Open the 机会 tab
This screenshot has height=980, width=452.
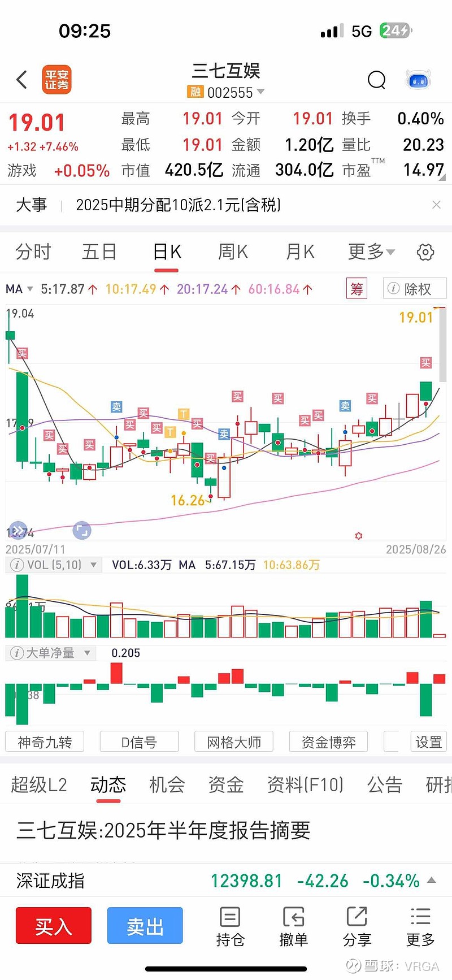[x=167, y=784]
